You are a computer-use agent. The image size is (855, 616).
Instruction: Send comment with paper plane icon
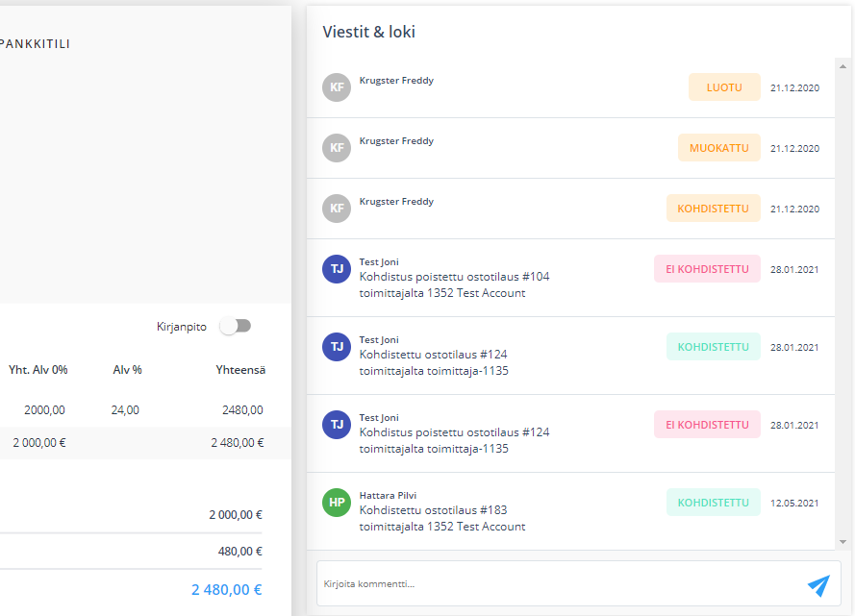(x=818, y=585)
